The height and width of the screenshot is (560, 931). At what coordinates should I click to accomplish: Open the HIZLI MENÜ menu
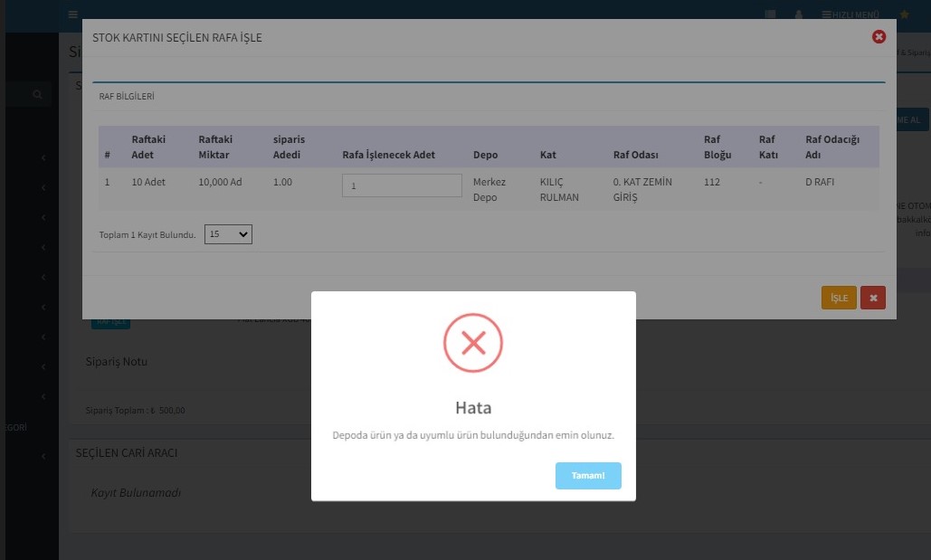click(x=850, y=14)
